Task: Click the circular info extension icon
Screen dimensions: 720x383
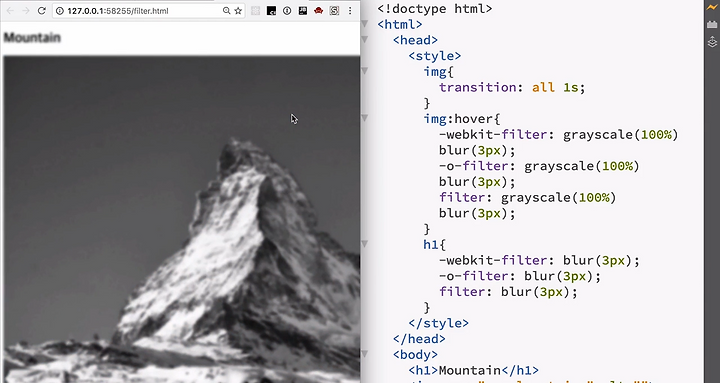Action: tap(287, 11)
